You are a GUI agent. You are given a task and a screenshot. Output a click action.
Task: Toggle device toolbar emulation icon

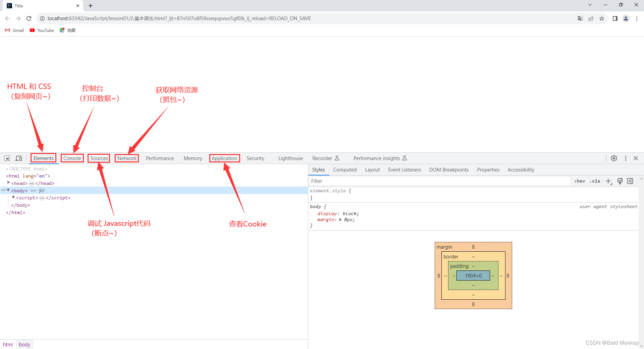coord(19,158)
